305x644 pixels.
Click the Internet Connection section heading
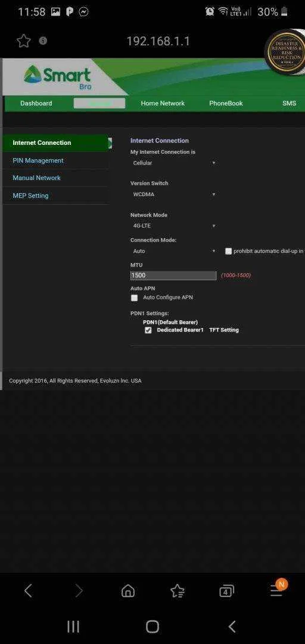click(x=160, y=141)
